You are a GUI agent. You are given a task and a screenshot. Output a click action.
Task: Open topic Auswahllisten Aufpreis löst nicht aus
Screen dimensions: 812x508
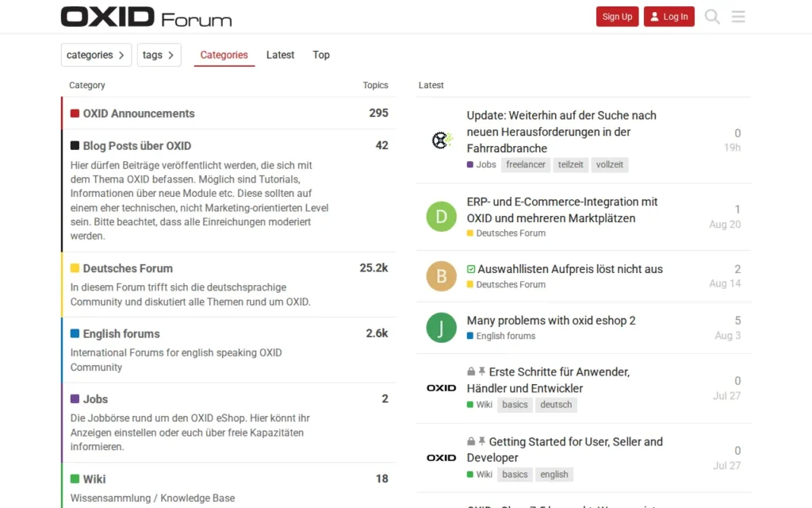[x=570, y=269]
